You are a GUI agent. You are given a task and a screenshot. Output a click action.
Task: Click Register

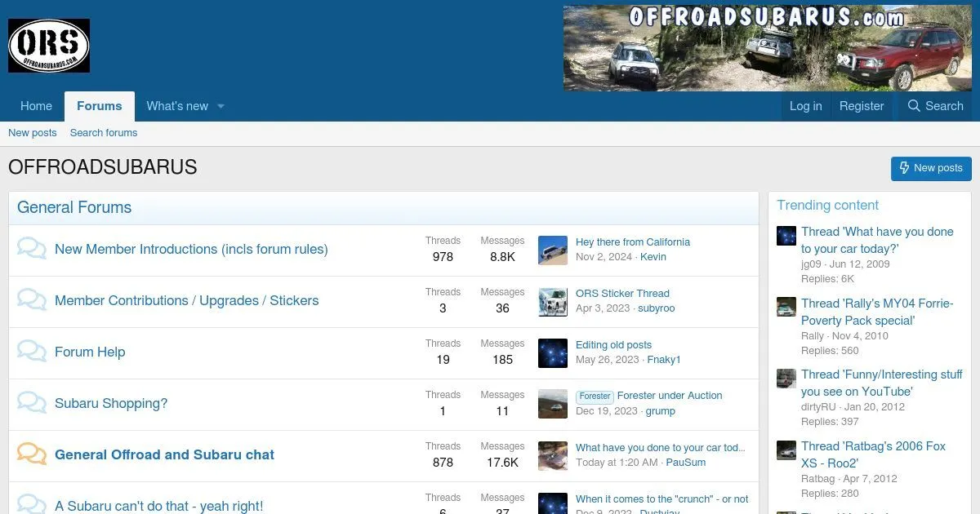pos(862,106)
